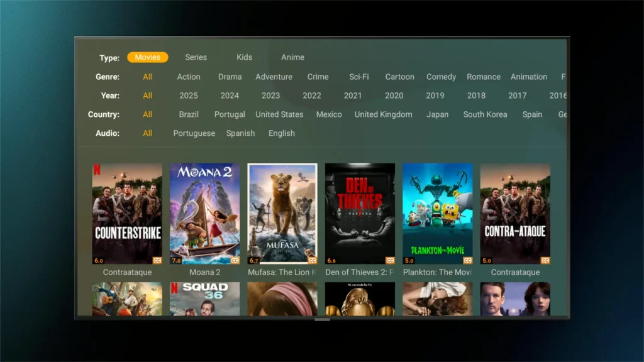
Task: Filter country by South Korea
Action: pyautogui.click(x=485, y=114)
